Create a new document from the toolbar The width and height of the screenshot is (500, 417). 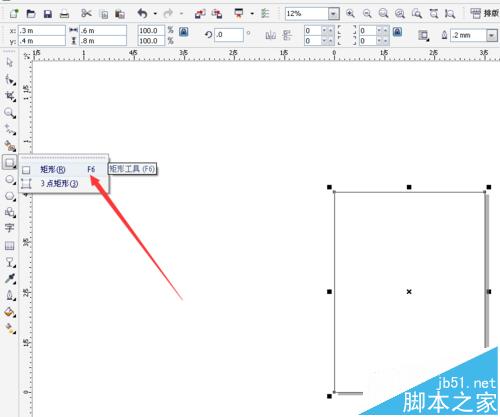pos(14,14)
